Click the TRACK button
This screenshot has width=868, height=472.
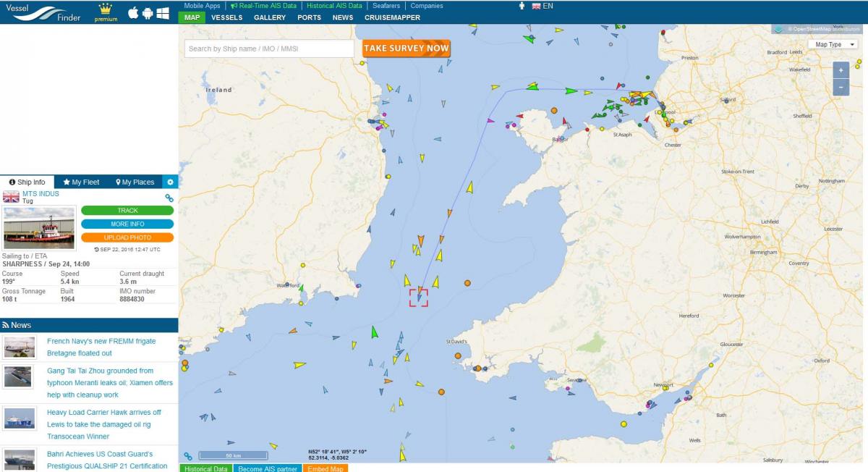pos(127,211)
